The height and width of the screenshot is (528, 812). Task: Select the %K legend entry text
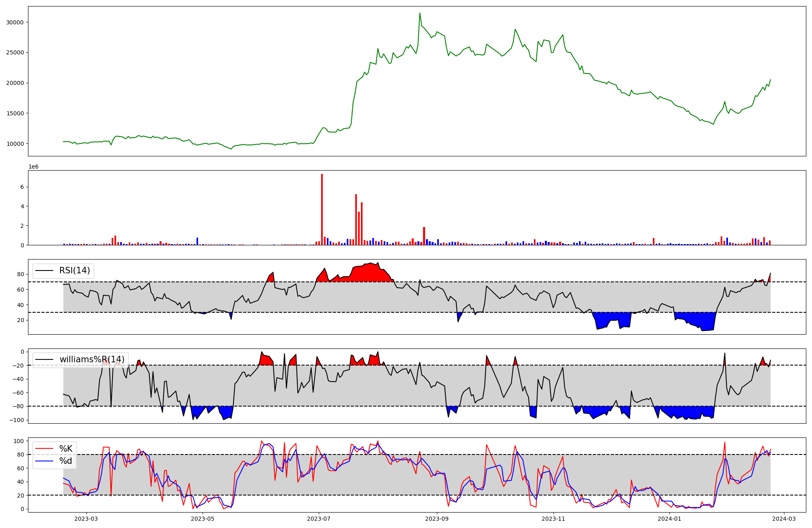(66, 448)
